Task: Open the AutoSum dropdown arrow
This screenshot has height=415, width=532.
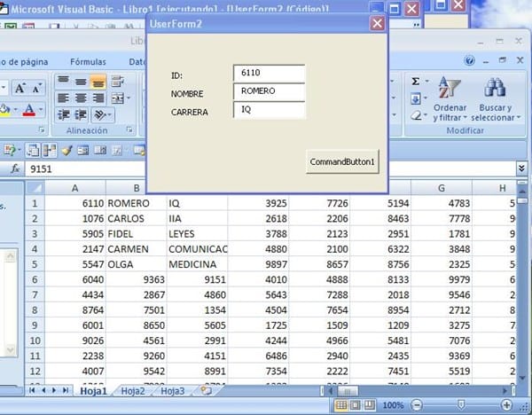Action: point(426,82)
